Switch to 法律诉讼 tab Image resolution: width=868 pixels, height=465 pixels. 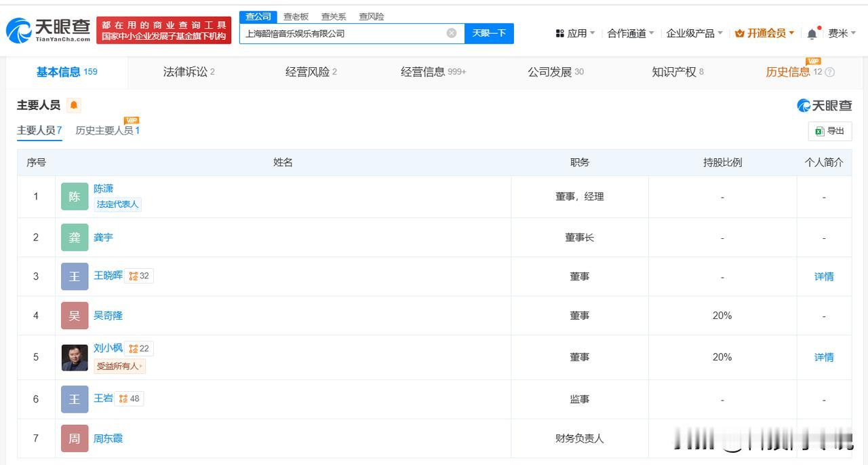tap(189, 72)
